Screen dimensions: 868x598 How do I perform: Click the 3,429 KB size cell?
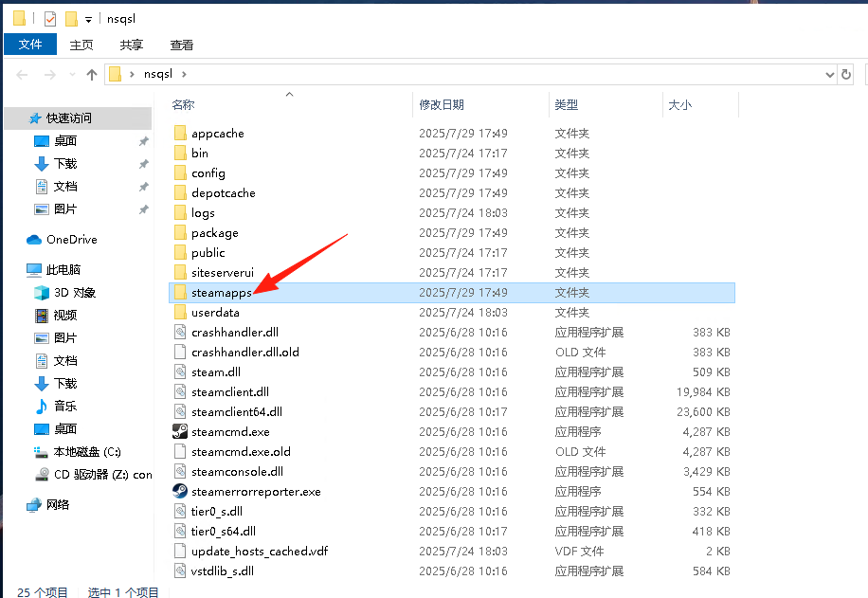pyautogui.click(x=706, y=472)
